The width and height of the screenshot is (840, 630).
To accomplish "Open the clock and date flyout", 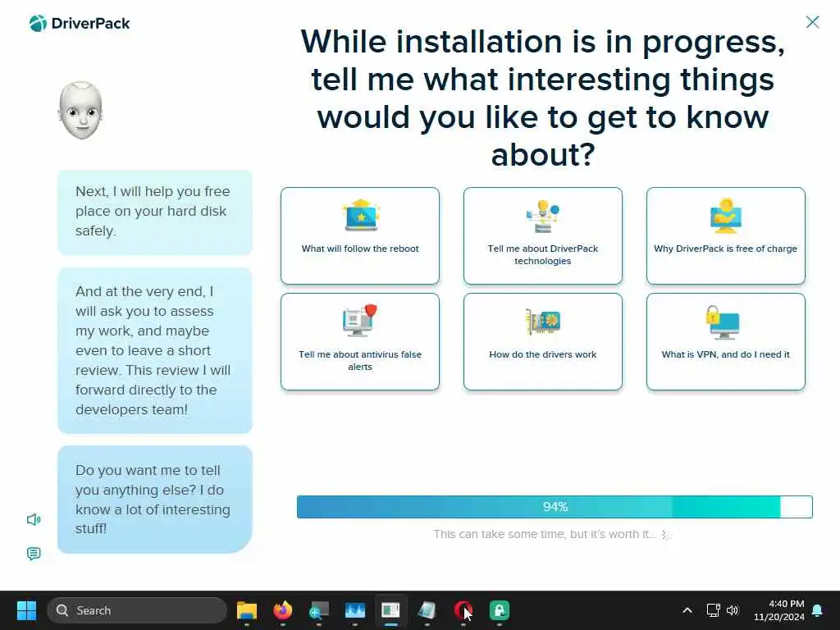I will click(x=779, y=610).
